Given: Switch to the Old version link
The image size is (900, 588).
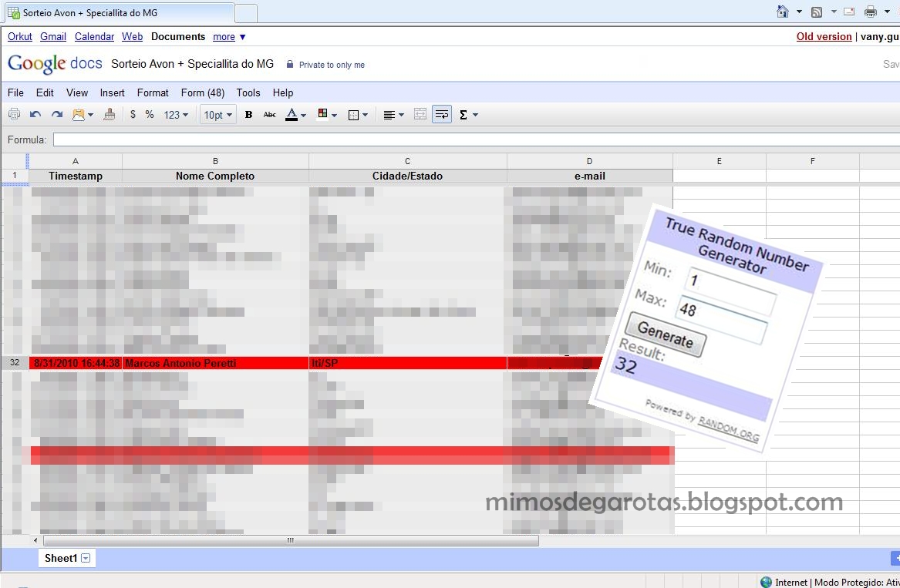Looking at the screenshot, I should tap(824, 37).
